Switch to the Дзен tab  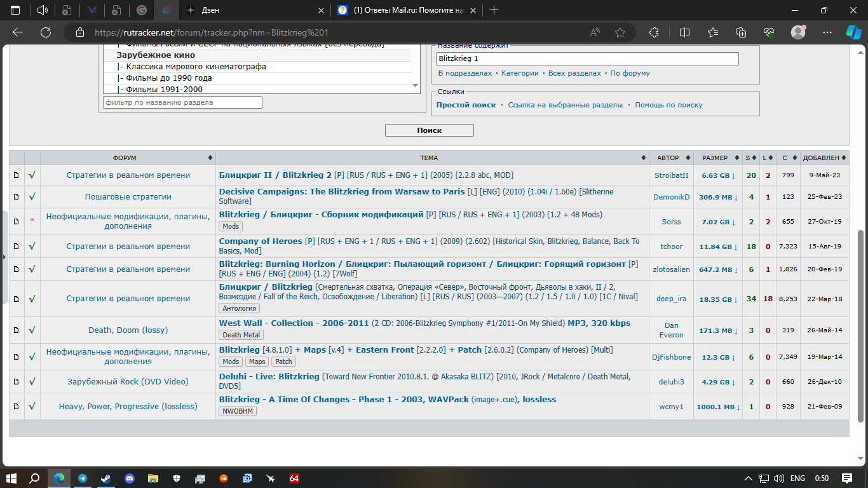(x=255, y=10)
